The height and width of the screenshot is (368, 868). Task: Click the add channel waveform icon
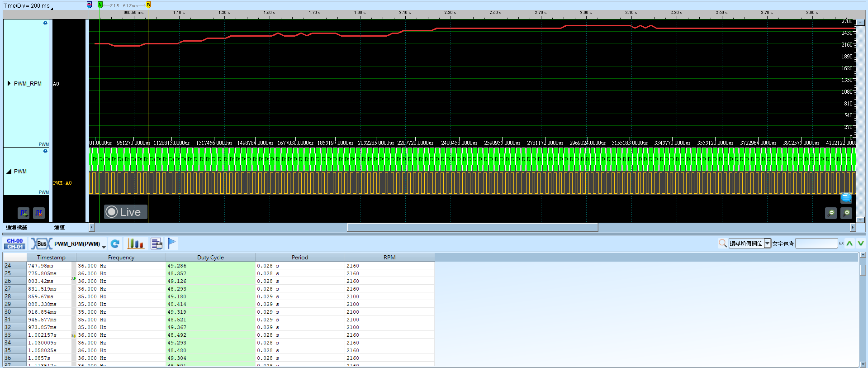24,212
